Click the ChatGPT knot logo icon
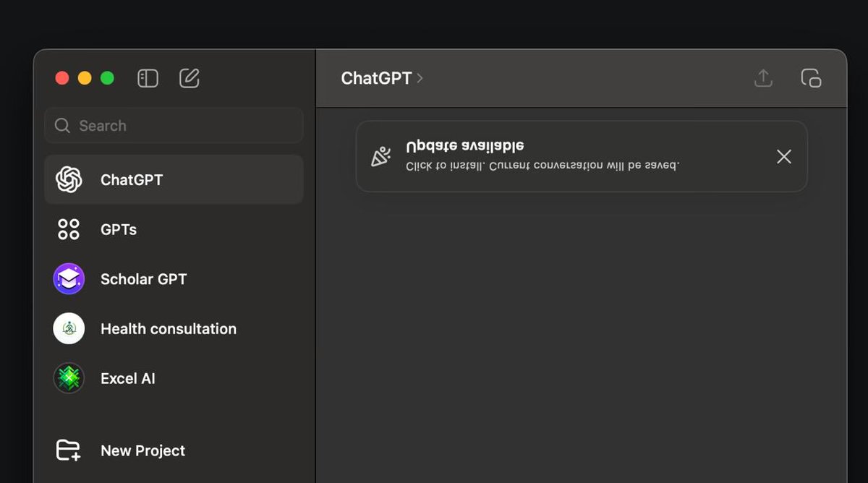This screenshot has width=868, height=483. 69,179
